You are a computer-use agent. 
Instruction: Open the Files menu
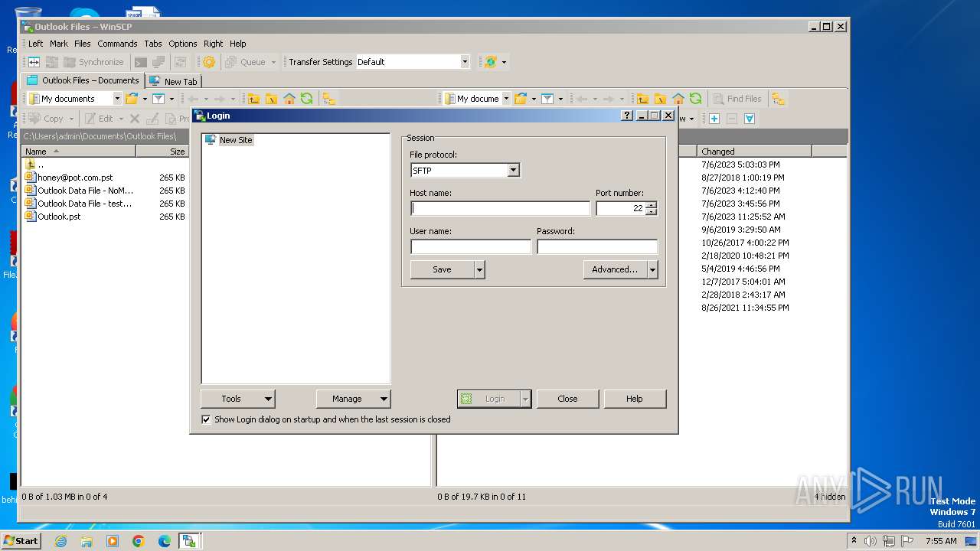(83, 44)
